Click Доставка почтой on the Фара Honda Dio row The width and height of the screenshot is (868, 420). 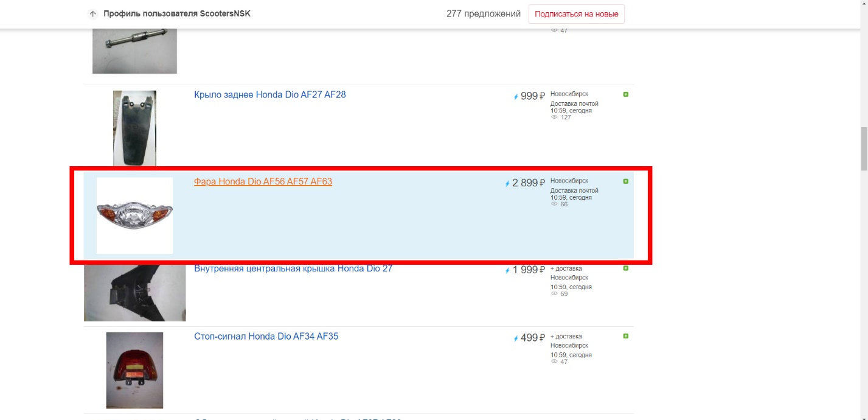point(575,191)
